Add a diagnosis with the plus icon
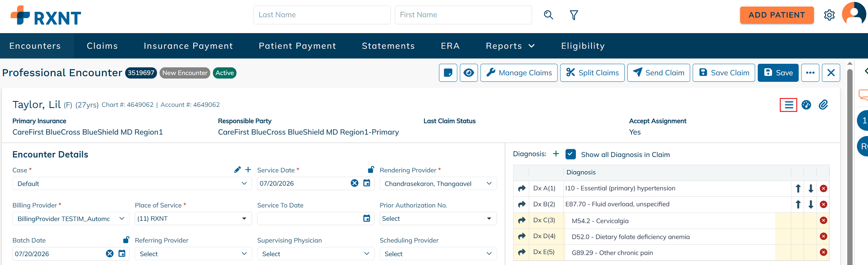The image size is (868, 265). coord(556,154)
